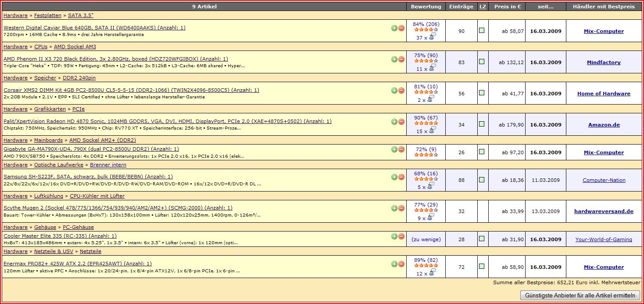Add another Samsung SH-S223F drive
The width and height of the screenshot is (644, 304).
pos(394,177)
